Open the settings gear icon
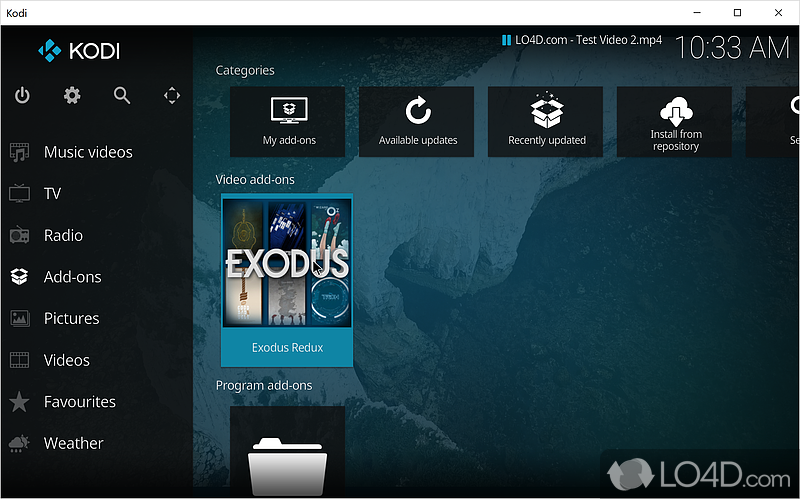 [72, 95]
